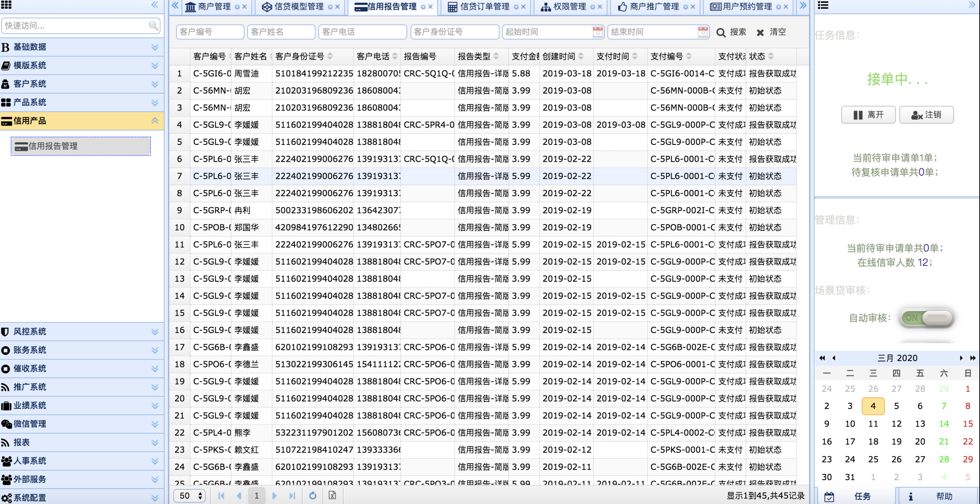Select 信用报告管理 tree item in sidebar
980x504 pixels.
(81, 146)
